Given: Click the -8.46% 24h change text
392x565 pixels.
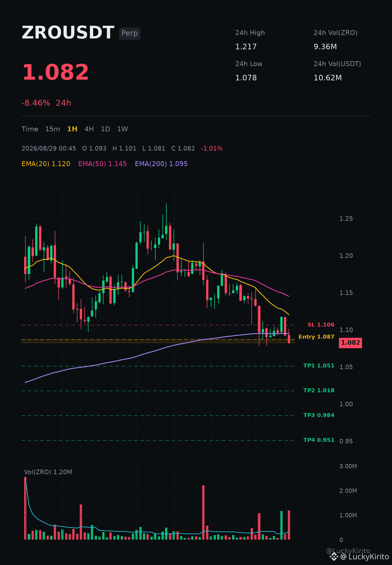Looking at the screenshot, I should coord(46,103).
